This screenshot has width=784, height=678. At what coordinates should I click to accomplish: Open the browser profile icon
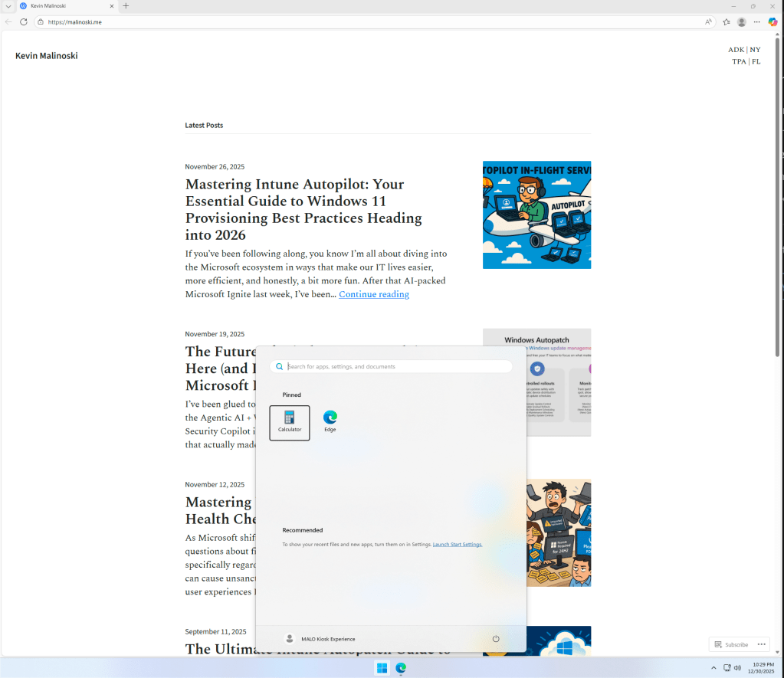[741, 22]
